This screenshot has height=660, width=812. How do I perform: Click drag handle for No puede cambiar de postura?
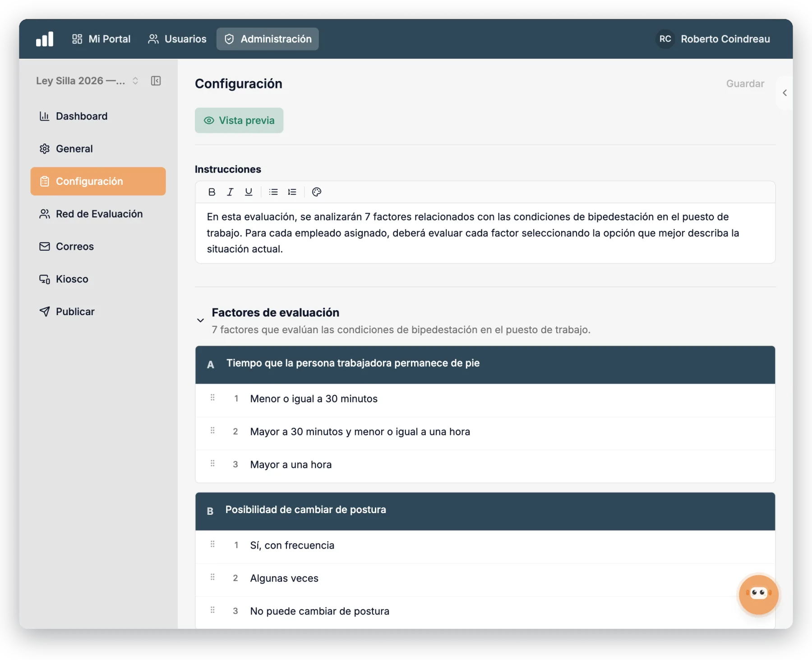212,610
